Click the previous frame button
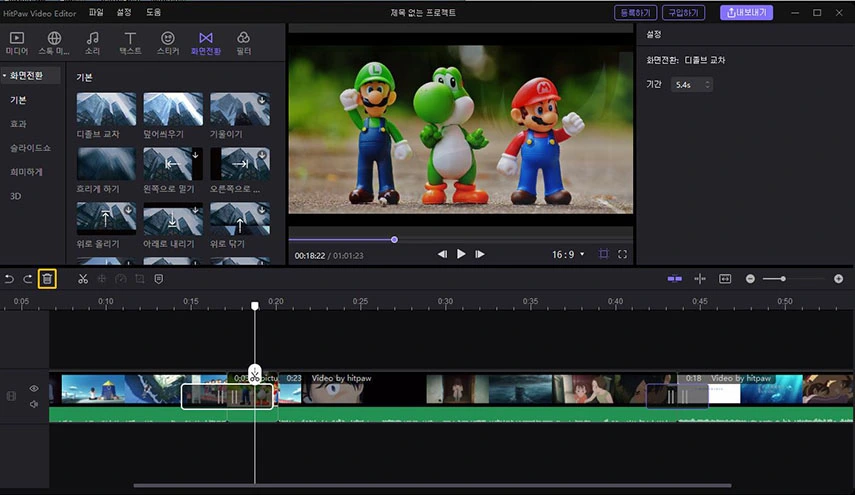Image resolution: width=855 pixels, height=495 pixels. pos(442,254)
